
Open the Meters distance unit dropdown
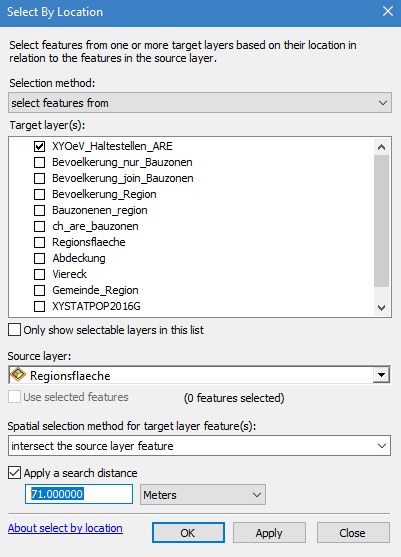coord(203,494)
